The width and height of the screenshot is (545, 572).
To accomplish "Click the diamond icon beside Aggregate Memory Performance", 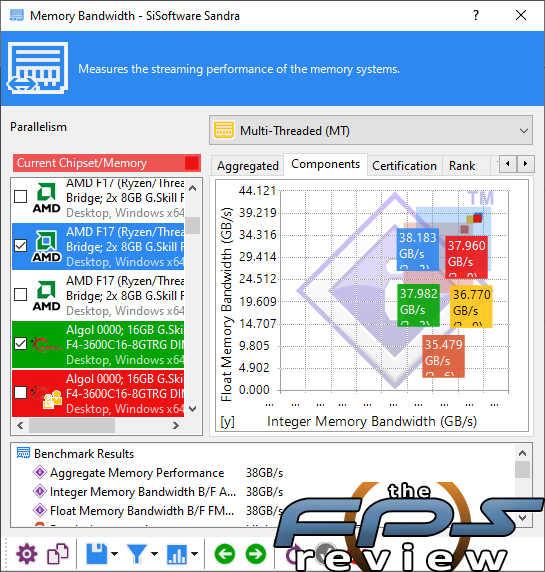I will pos(40,472).
